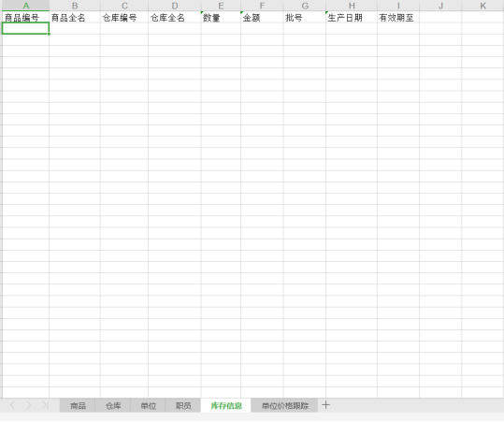The image size is (504, 422).
Task: Click the 商品全名 header cell
Action: 75,18
